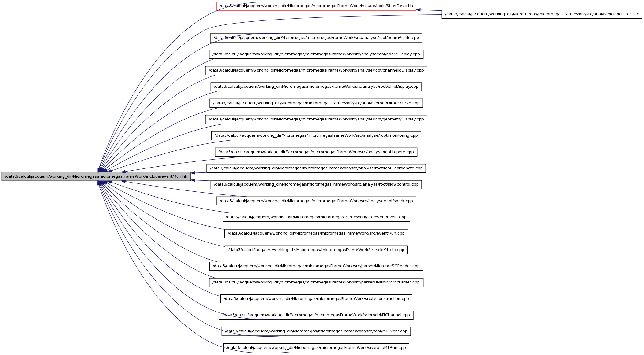Open the include/event/Run.hh node

(x=96, y=176)
